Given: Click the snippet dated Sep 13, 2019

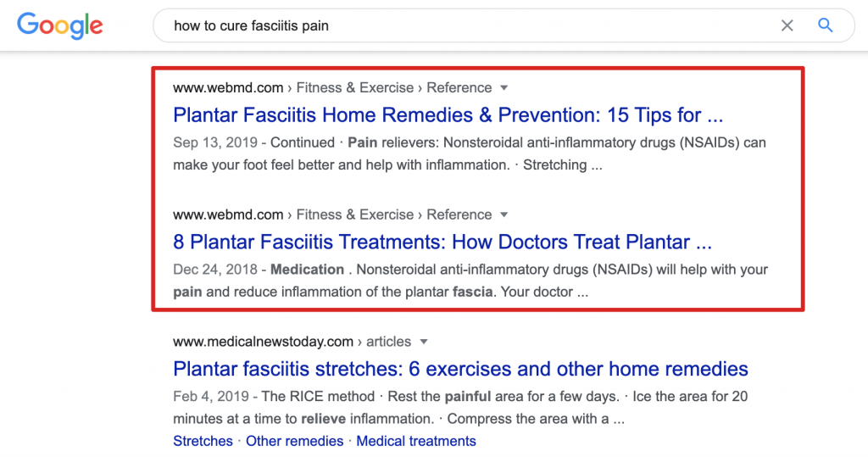Looking at the screenshot, I should (x=469, y=153).
